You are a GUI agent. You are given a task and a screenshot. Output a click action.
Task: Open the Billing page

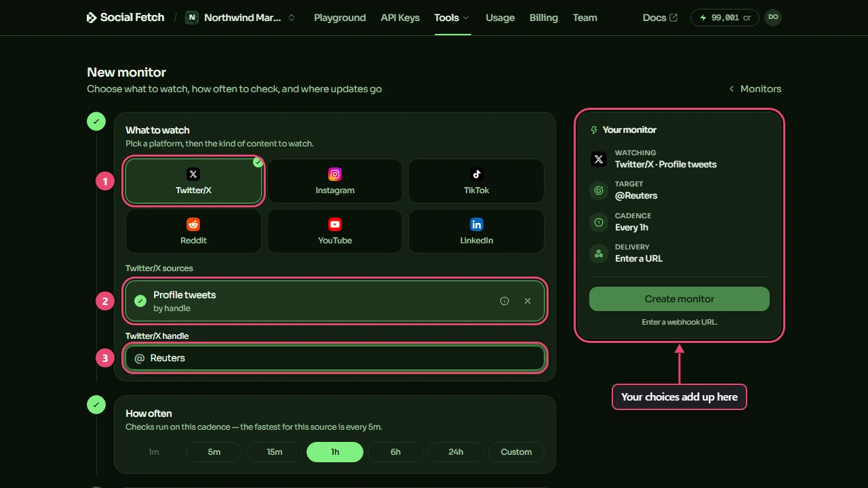(x=544, y=18)
